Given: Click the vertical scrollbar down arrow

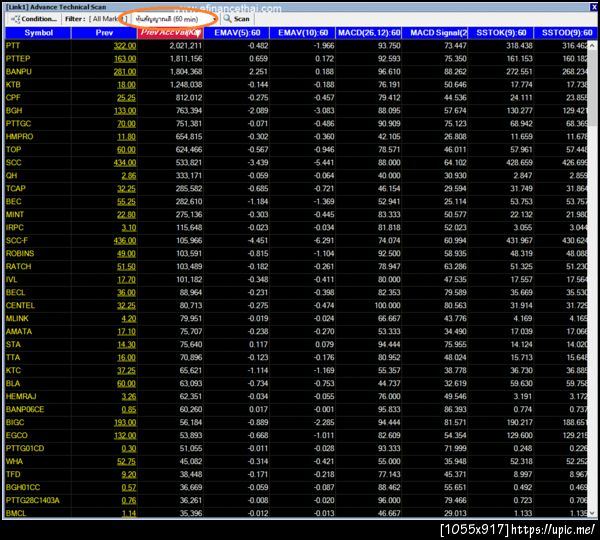Looking at the screenshot, I should [592, 512].
